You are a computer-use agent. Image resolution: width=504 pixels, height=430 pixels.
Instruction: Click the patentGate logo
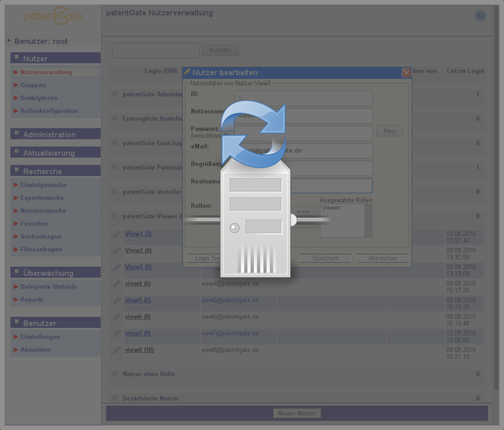tap(53, 16)
